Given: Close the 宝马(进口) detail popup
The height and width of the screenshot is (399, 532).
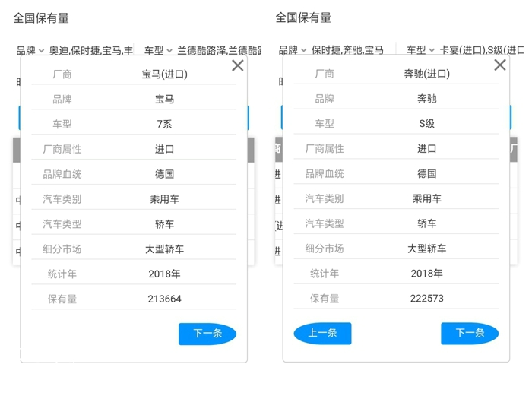Looking at the screenshot, I should pos(237,65).
